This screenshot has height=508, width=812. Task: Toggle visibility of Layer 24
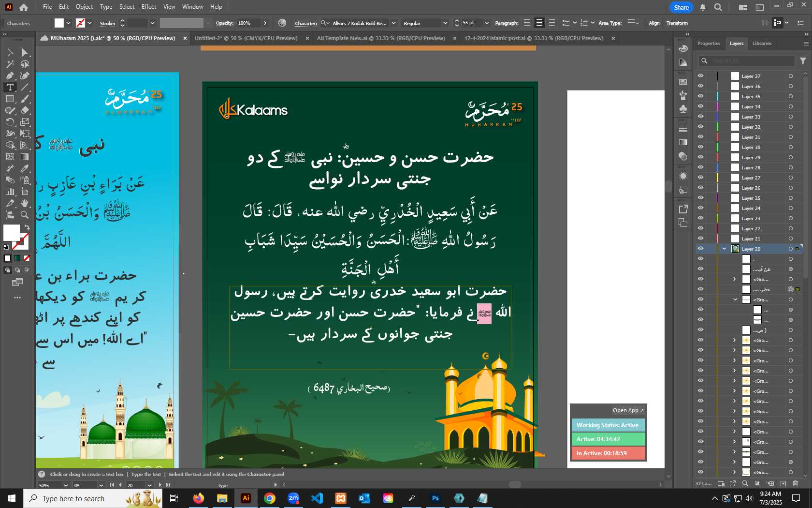click(x=700, y=208)
